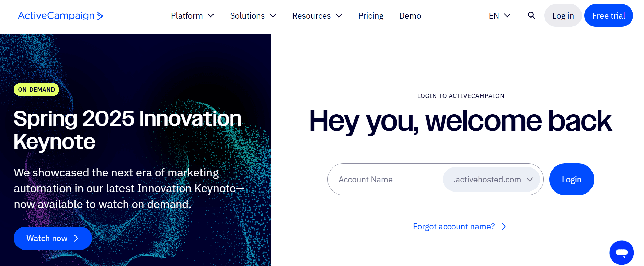
Task: Click the keynote description paragraph
Action: (x=129, y=188)
